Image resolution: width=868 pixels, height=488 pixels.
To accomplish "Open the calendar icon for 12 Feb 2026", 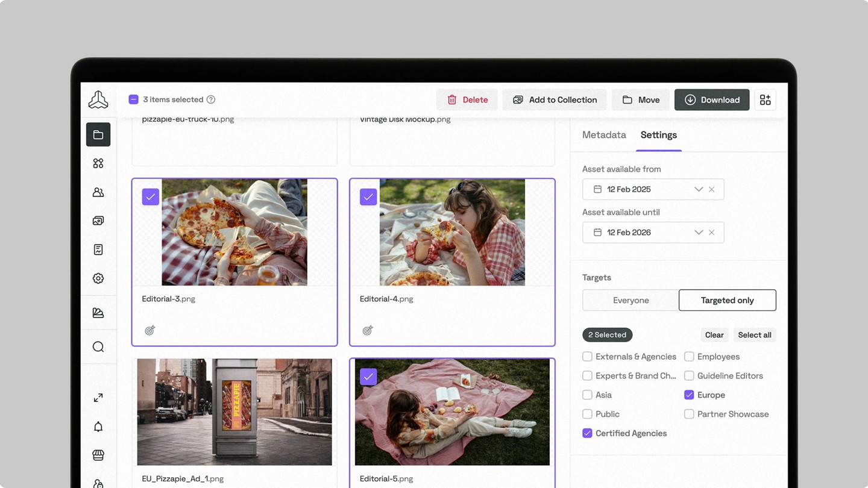I will 596,232.
